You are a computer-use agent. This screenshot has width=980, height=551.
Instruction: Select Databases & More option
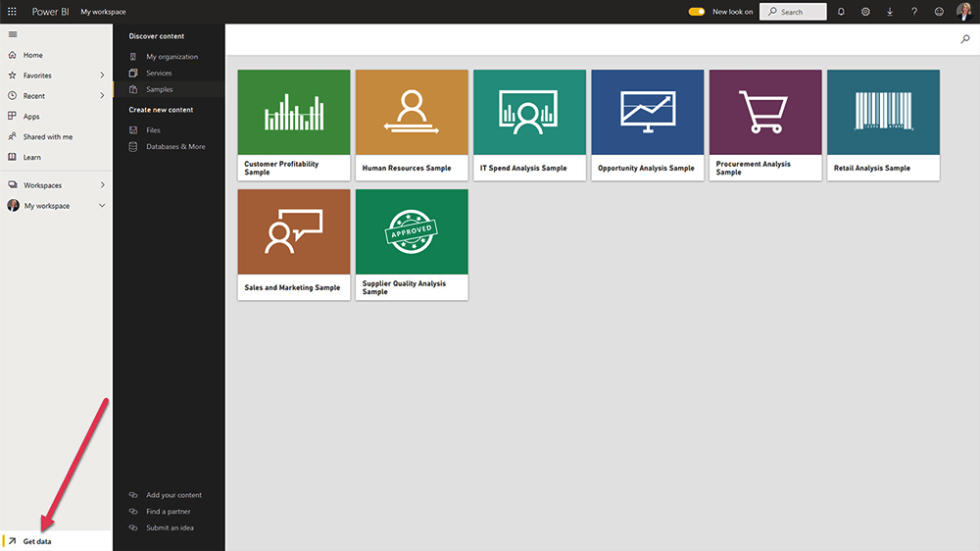(175, 146)
